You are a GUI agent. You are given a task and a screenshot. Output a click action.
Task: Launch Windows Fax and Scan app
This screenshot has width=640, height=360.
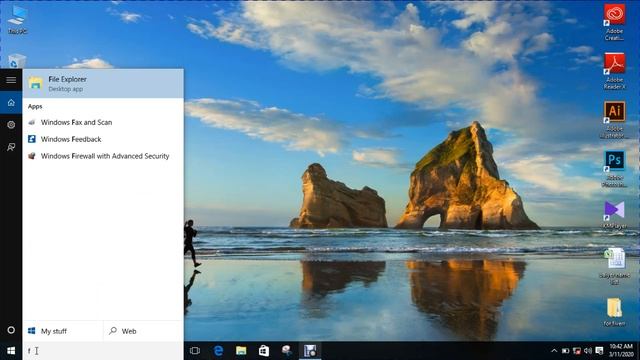[x=103, y=122]
